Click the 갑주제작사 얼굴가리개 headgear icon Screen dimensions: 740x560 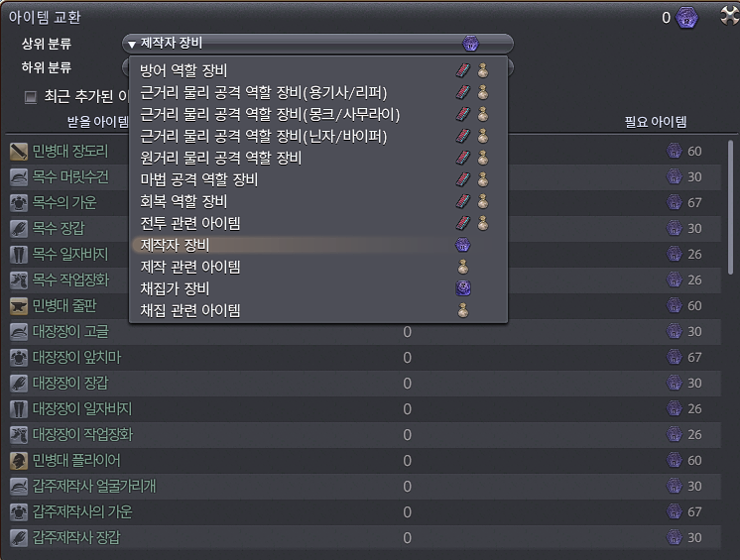click(x=19, y=487)
